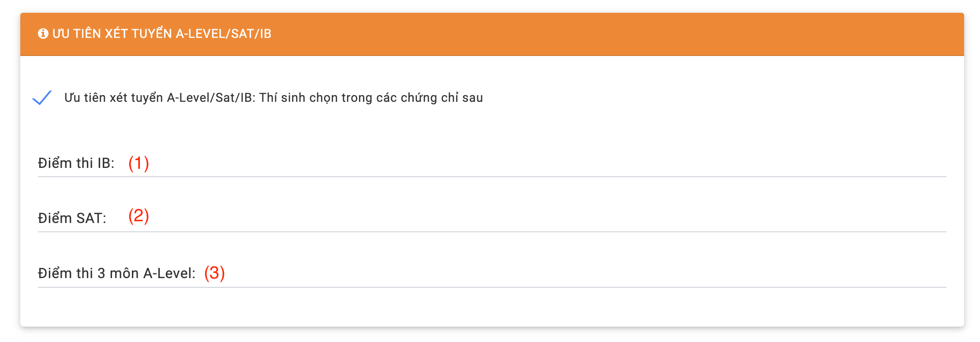This screenshot has height=342, width=980.
Task: Click the underline of the SAT score field
Action: point(485,231)
